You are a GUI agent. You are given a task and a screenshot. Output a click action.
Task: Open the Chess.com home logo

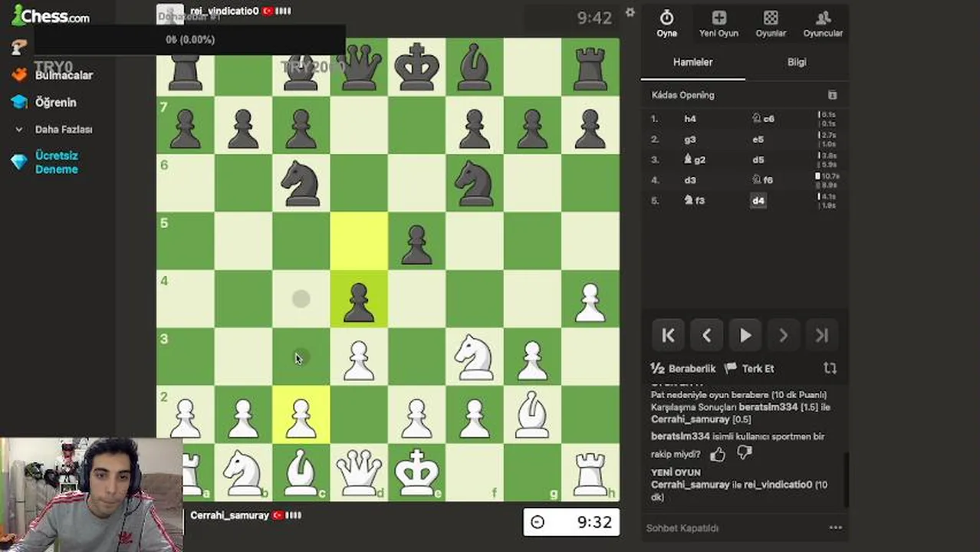point(51,15)
